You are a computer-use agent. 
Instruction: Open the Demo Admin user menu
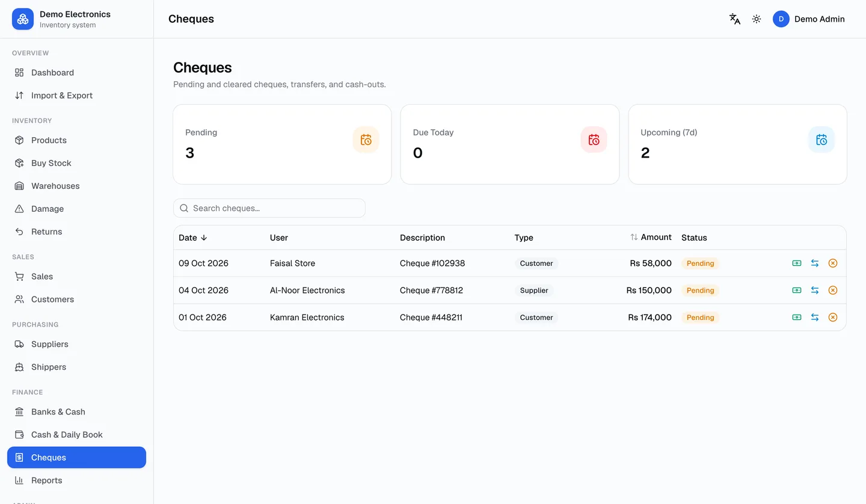click(x=809, y=19)
